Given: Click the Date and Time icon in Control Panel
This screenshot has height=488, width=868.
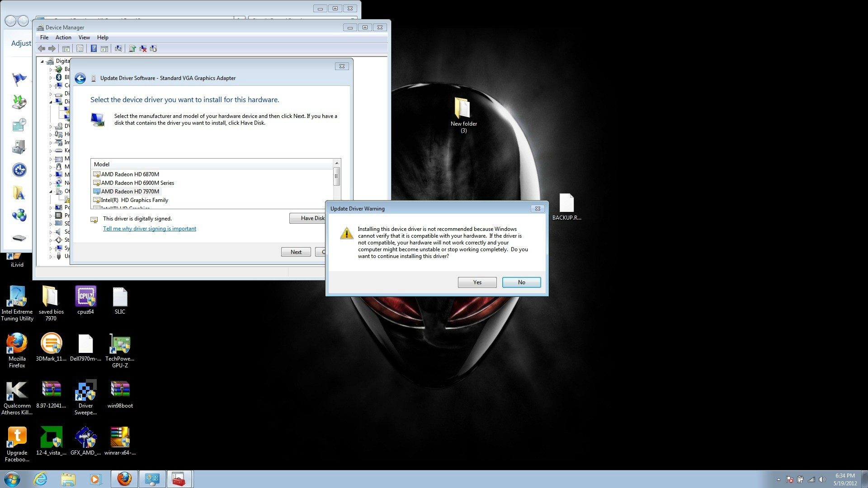Looking at the screenshot, I should [19, 125].
